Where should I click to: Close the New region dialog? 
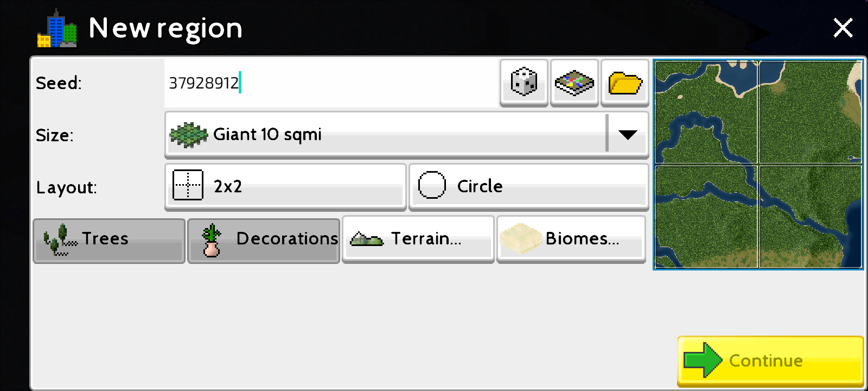point(843,28)
